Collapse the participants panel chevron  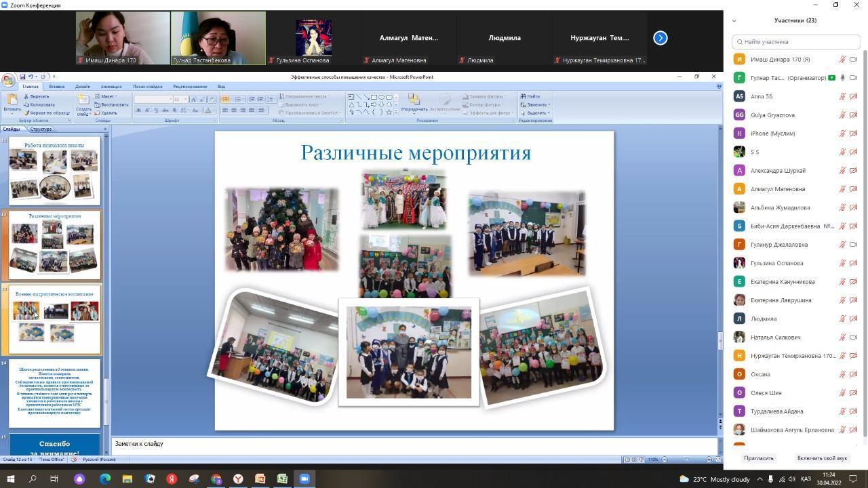pyautogui.click(x=734, y=20)
